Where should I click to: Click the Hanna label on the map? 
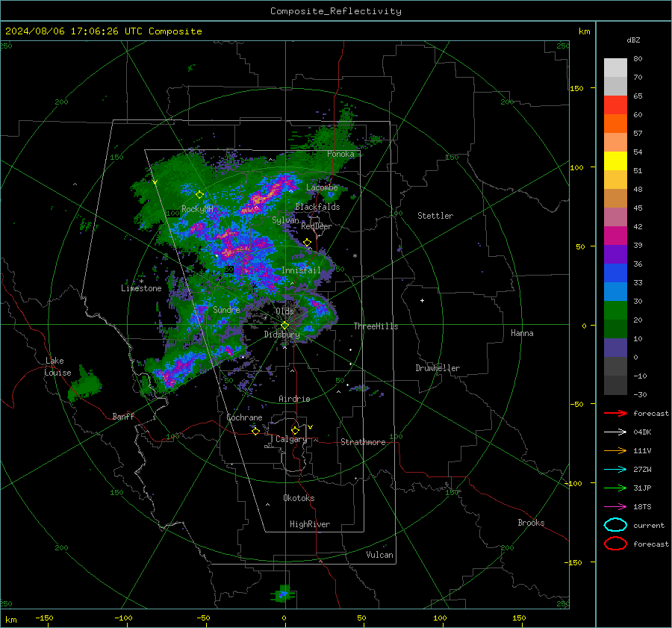(x=522, y=333)
